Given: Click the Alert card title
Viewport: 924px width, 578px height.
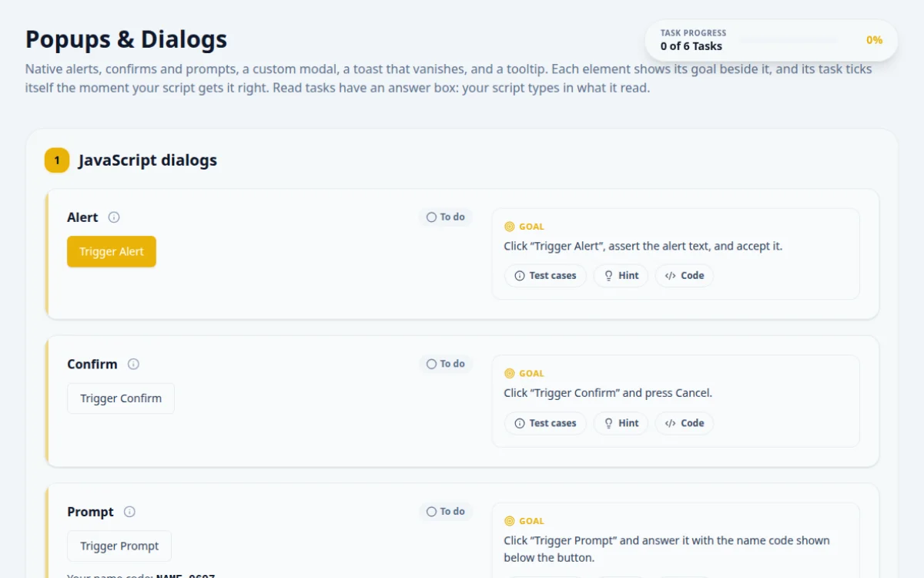Looking at the screenshot, I should (82, 217).
